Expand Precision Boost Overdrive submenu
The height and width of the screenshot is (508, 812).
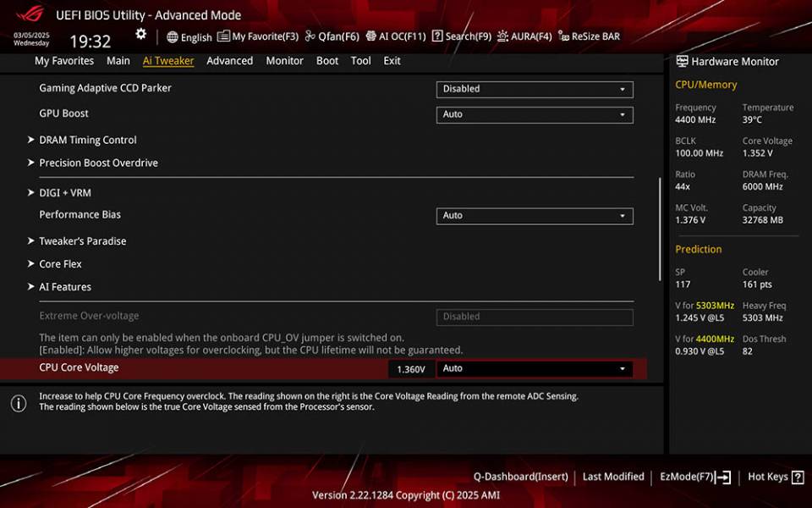(x=98, y=163)
